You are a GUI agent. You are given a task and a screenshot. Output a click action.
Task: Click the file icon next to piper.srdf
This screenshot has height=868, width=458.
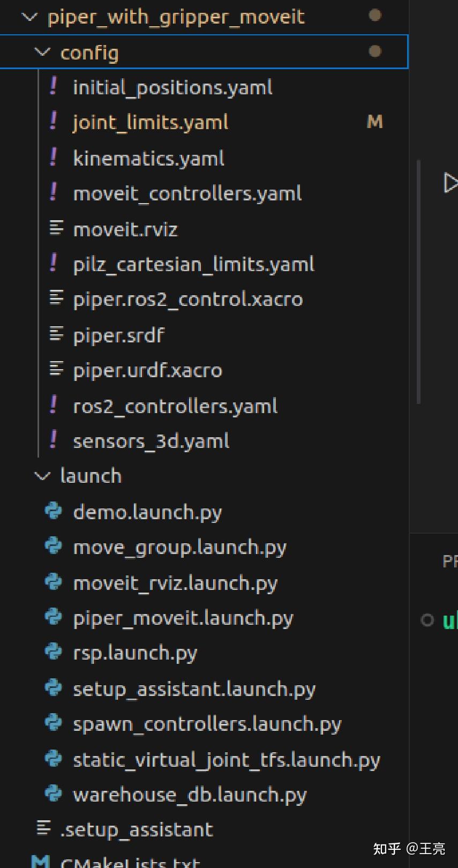click(56, 335)
